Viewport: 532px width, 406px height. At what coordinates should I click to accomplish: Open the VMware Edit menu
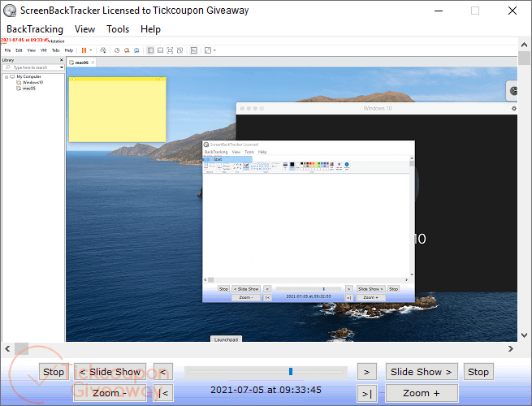(19, 50)
